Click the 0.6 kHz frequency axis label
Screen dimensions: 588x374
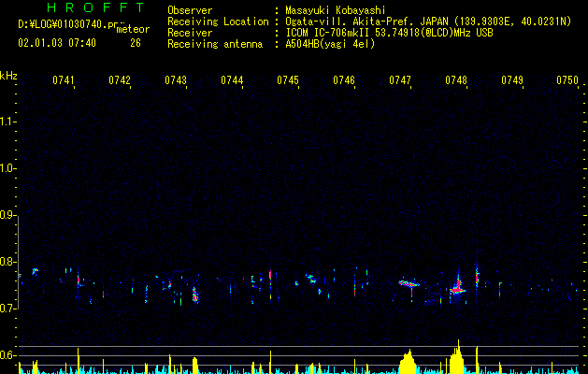pyautogui.click(x=7, y=355)
